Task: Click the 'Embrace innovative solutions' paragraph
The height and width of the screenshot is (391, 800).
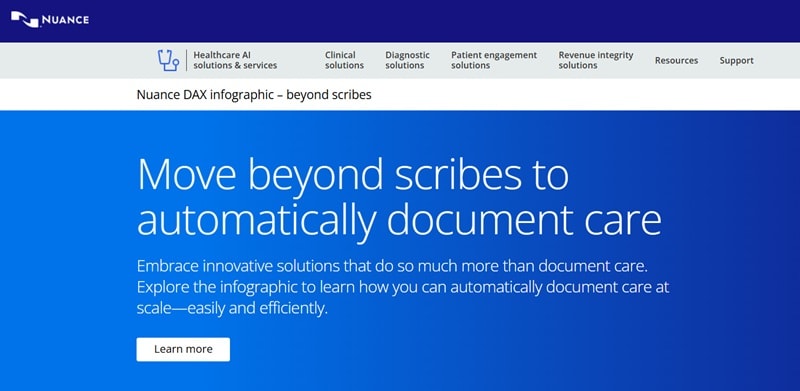Action: [x=403, y=287]
